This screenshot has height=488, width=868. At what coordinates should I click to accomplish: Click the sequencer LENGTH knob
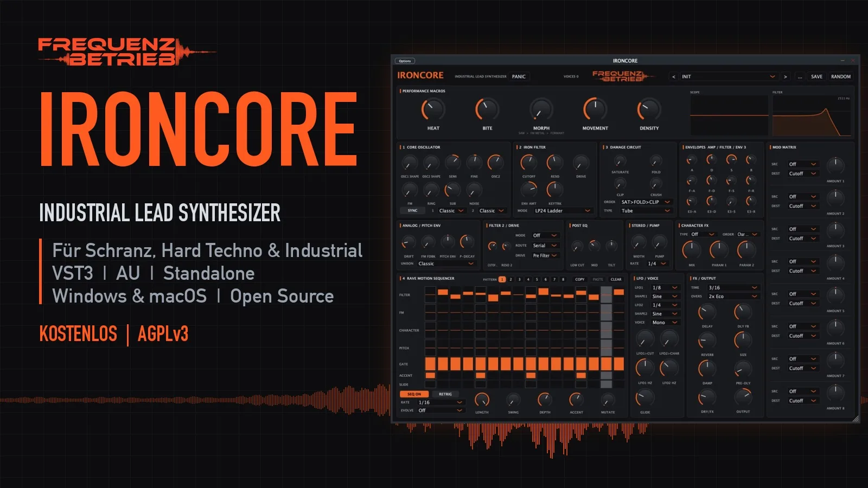pos(482,400)
